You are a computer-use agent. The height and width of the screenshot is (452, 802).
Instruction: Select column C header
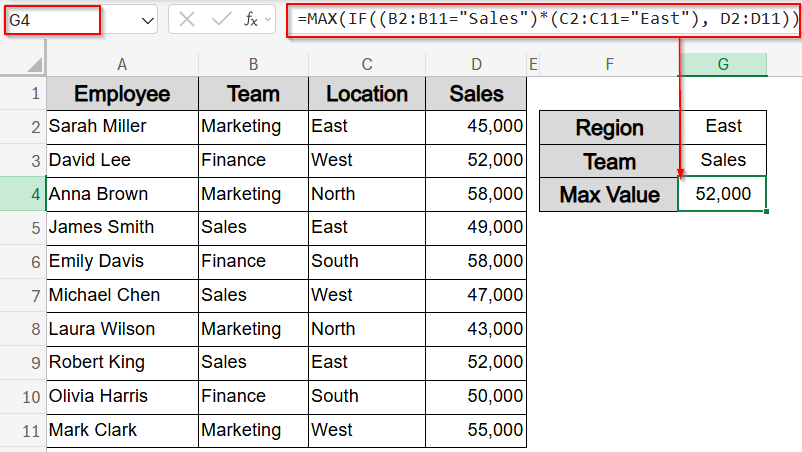[x=367, y=64]
